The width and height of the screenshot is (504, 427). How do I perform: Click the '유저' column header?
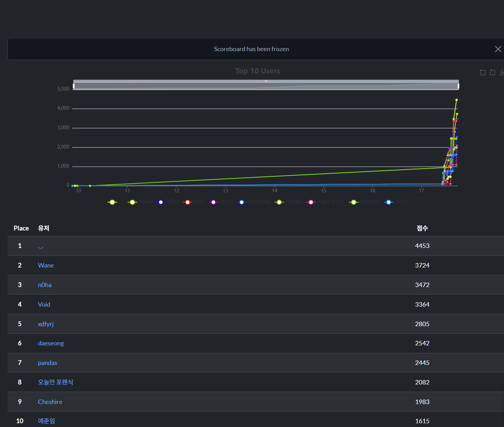click(x=44, y=228)
